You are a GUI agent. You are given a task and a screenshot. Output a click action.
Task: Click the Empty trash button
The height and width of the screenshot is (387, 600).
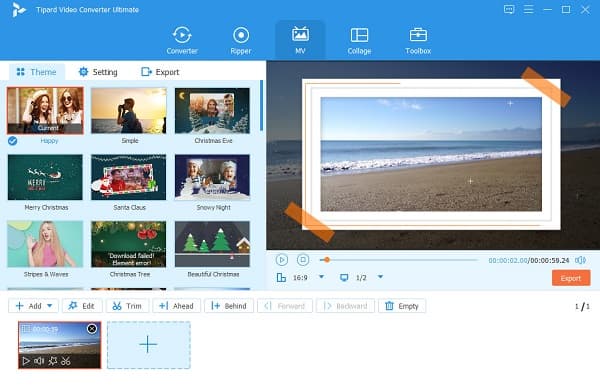click(402, 306)
